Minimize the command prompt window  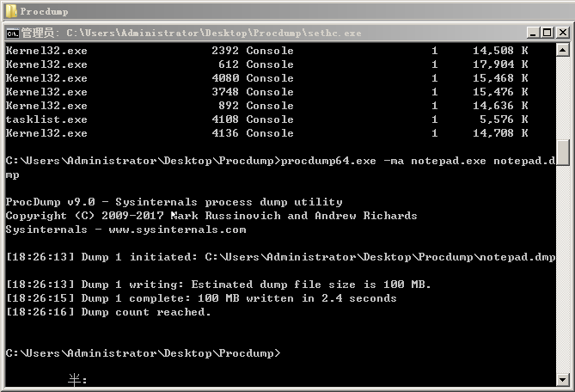(533, 33)
